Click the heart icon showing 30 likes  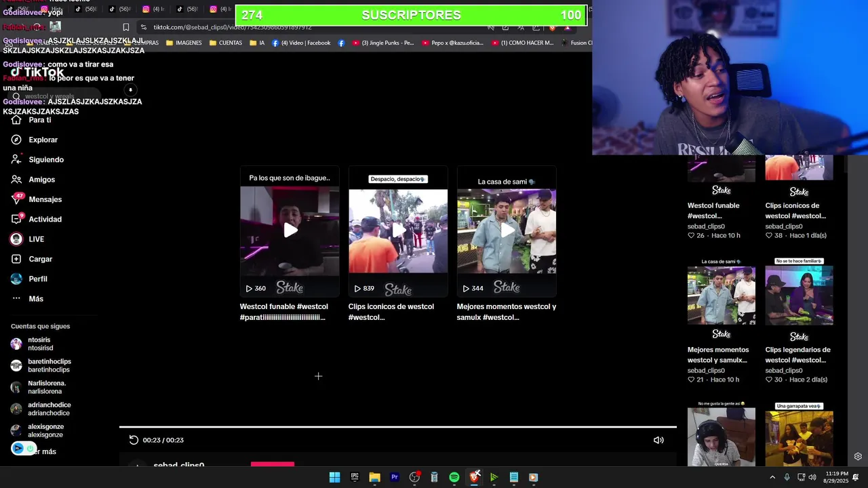pyautogui.click(x=769, y=380)
